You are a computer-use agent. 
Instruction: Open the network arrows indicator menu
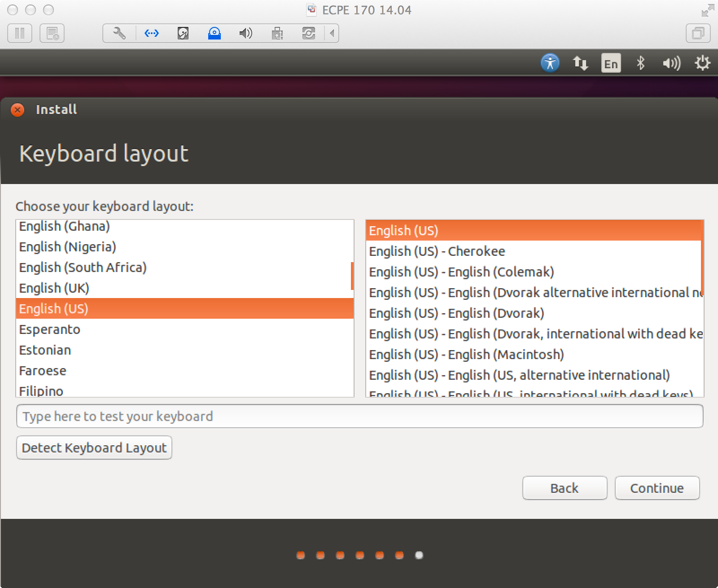pyautogui.click(x=580, y=63)
